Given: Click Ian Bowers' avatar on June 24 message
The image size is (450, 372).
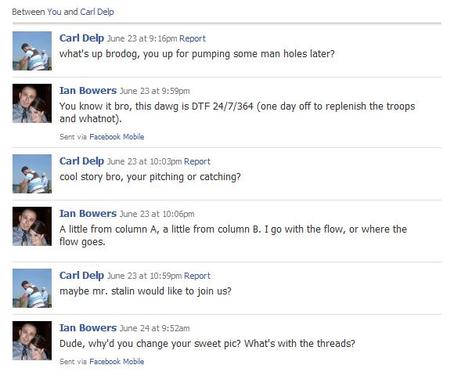Looking at the screenshot, I should (x=32, y=340).
